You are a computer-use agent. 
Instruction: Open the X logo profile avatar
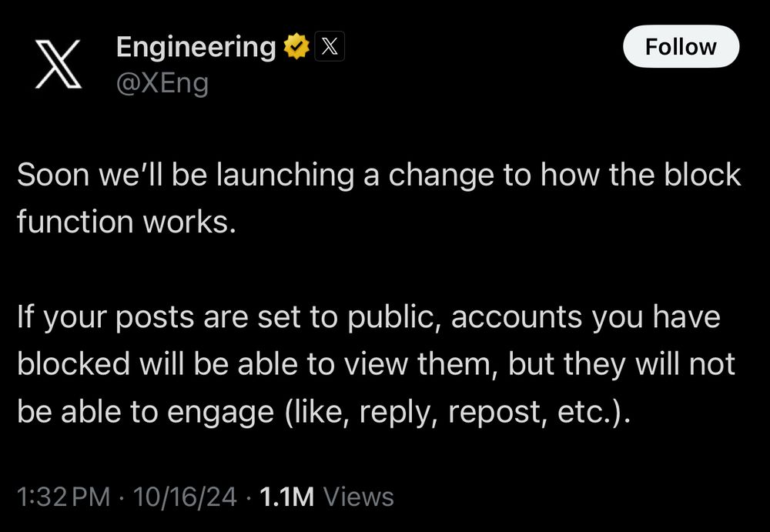click(59, 63)
